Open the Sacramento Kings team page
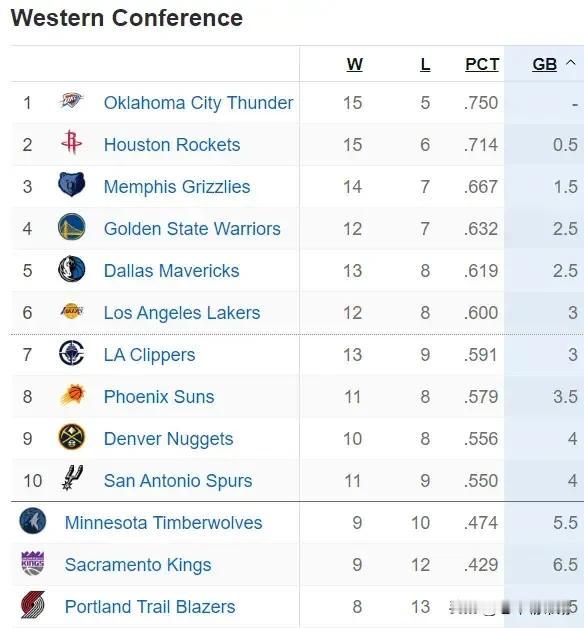This screenshot has width=584, height=628. point(138,565)
